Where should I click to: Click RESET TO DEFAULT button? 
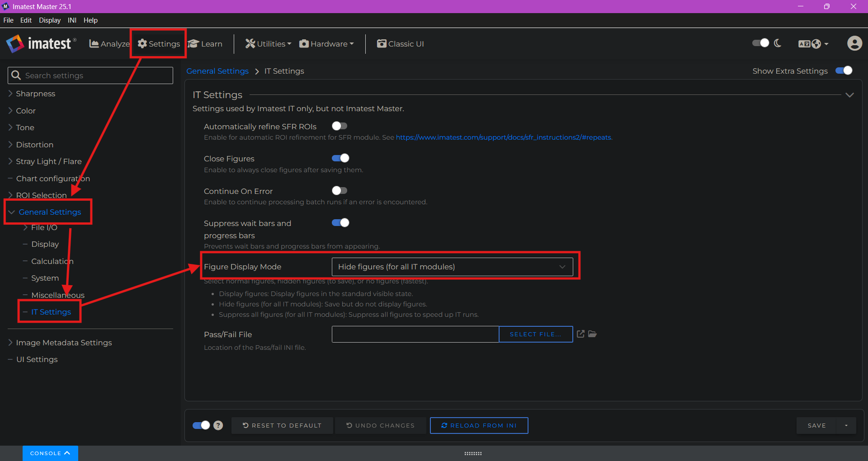[x=282, y=426]
